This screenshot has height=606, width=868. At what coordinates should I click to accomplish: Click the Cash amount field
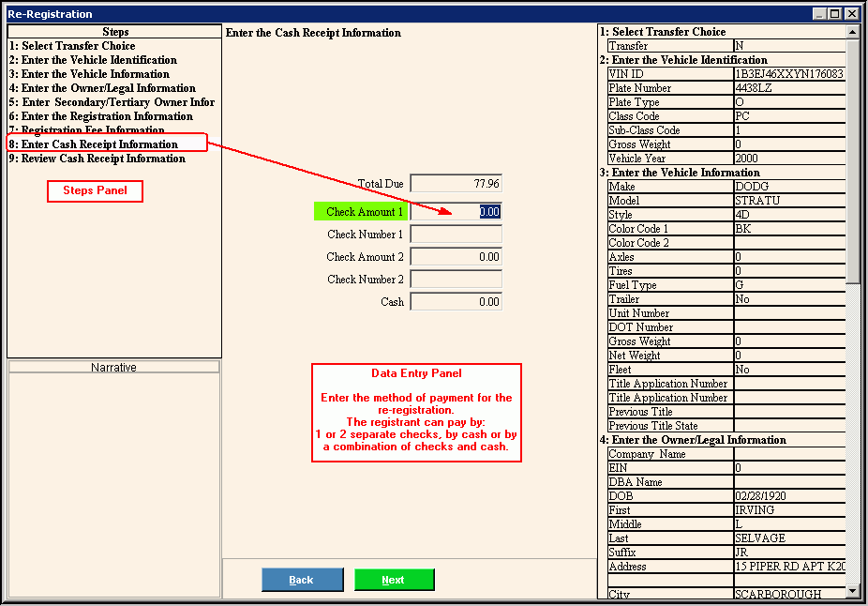pos(456,302)
